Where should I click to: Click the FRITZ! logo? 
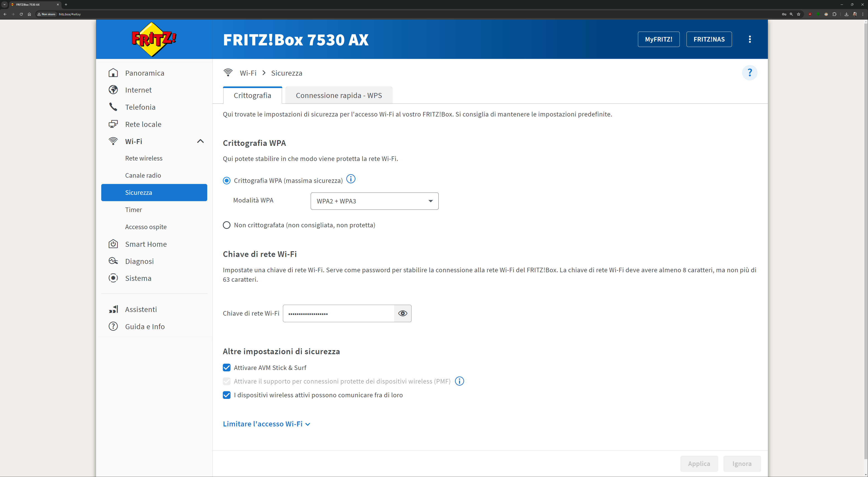(154, 39)
